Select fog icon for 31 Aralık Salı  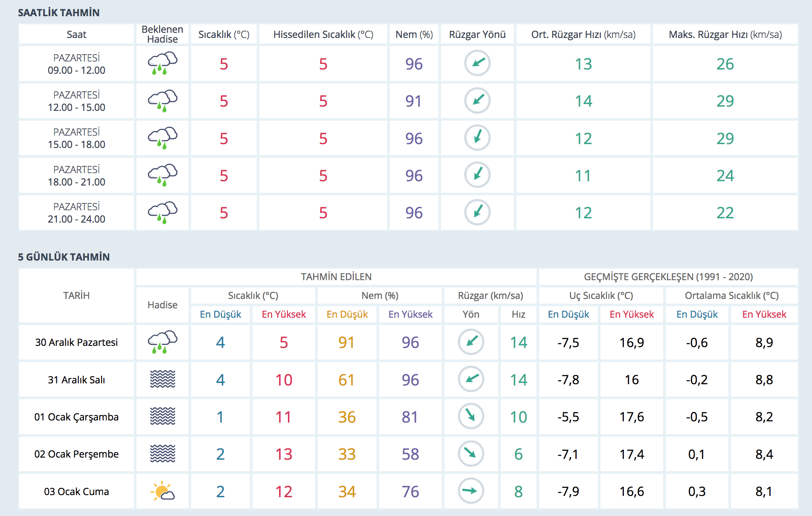pyautogui.click(x=162, y=379)
